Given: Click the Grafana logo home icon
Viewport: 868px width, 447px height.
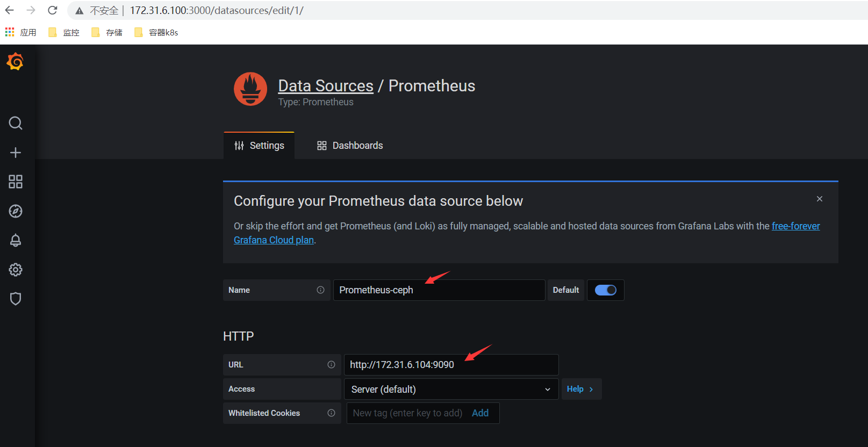Looking at the screenshot, I should point(15,62).
